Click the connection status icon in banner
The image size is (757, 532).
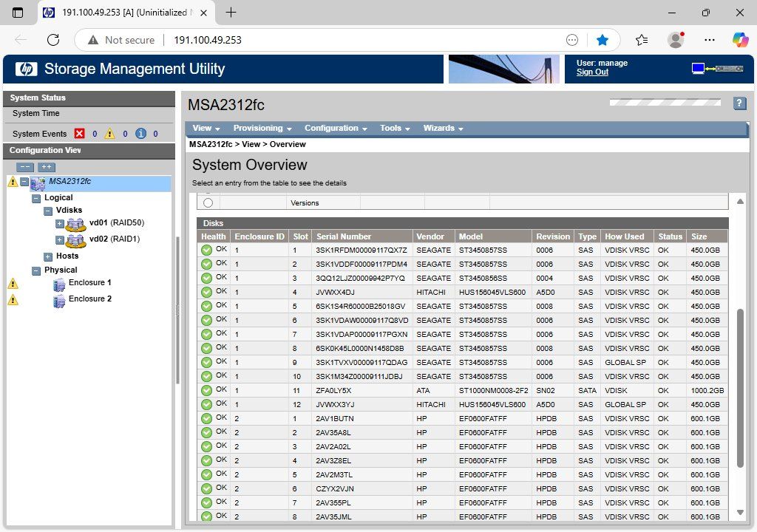717,69
